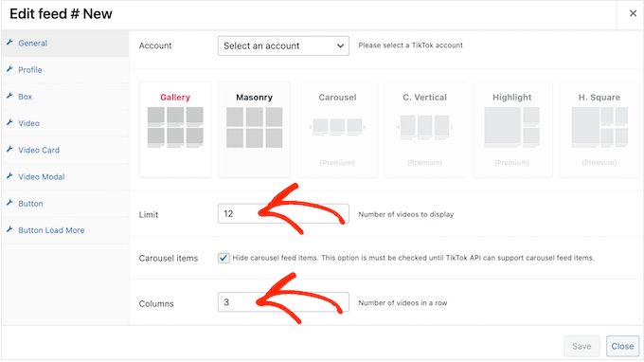644x362 pixels.
Task: Open the Select an account dropdown
Action: 283,45
